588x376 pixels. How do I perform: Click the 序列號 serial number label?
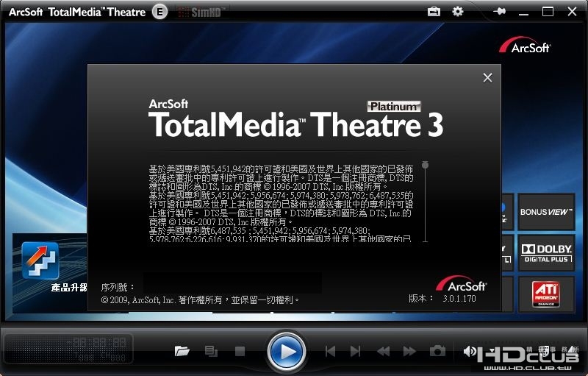(118, 288)
